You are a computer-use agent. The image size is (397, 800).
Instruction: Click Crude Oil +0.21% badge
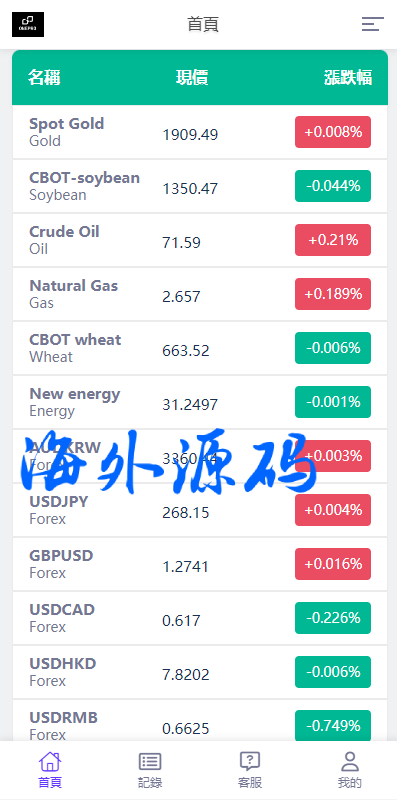tap(333, 240)
